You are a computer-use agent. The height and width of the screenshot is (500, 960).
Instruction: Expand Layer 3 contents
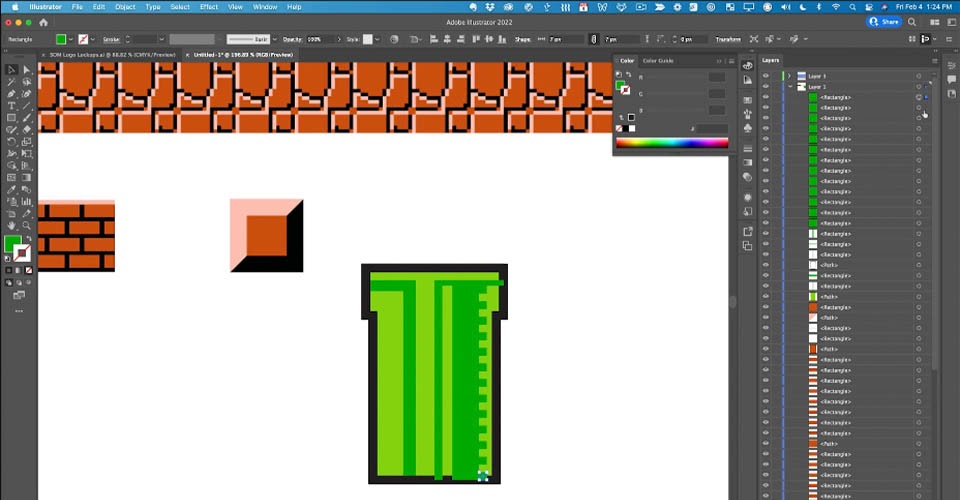coord(789,76)
